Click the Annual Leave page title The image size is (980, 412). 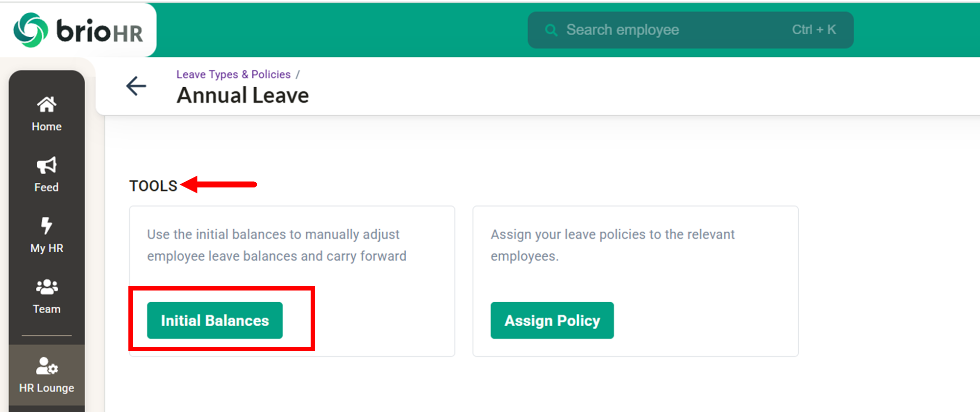[243, 96]
